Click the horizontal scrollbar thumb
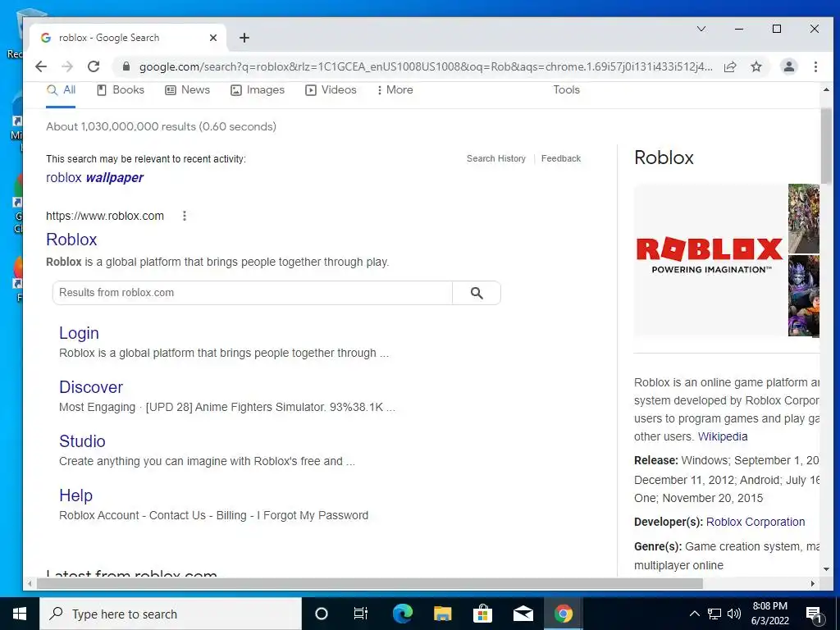Viewport: 840px width, 630px height. 370,583
